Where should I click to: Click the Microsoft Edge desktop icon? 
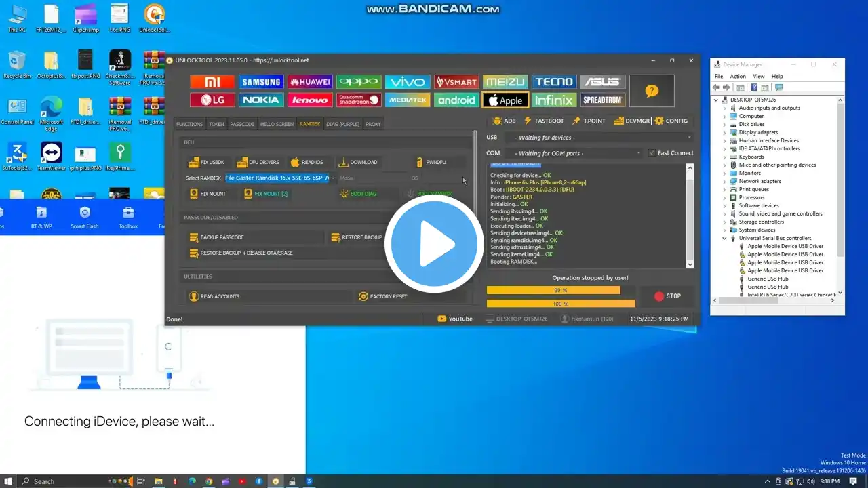click(51, 113)
